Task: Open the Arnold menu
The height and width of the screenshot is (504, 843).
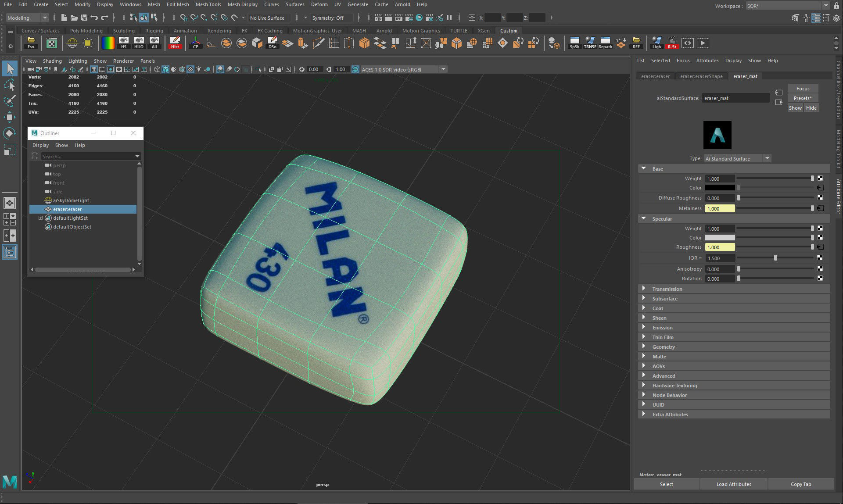Action: tap(402, 4)
